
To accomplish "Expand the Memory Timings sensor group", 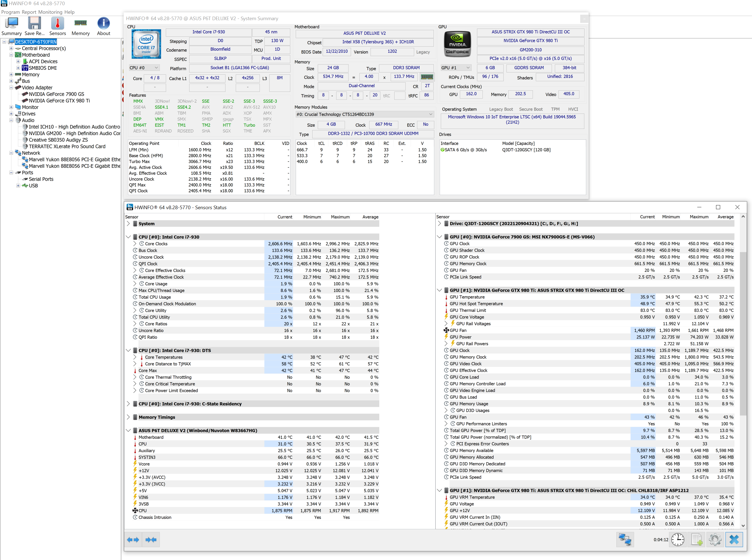I will click(x=128, y=417).
